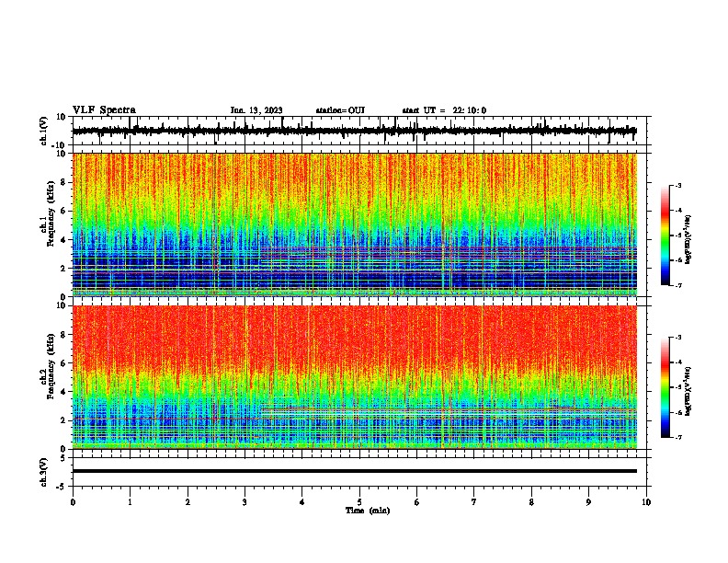Click inside the ch.2 spectrogram panel
728x563 pixels.
point(355,377)
